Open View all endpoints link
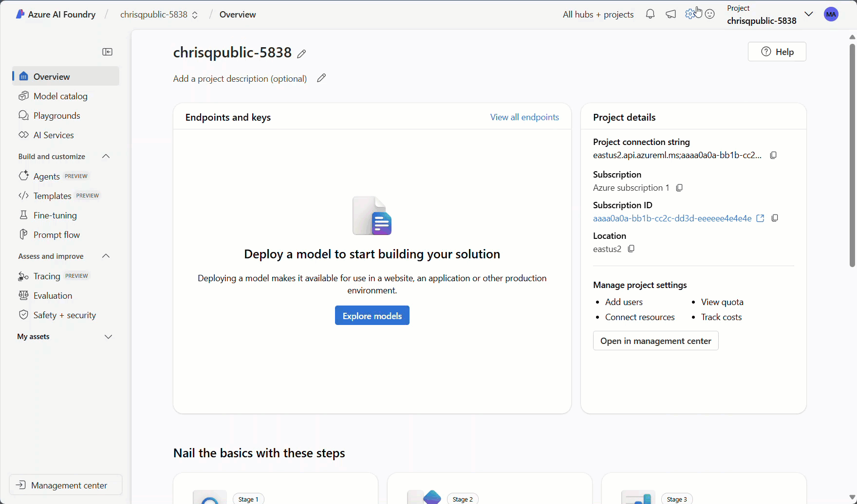The image size is (857, 504). pos(524,117)
